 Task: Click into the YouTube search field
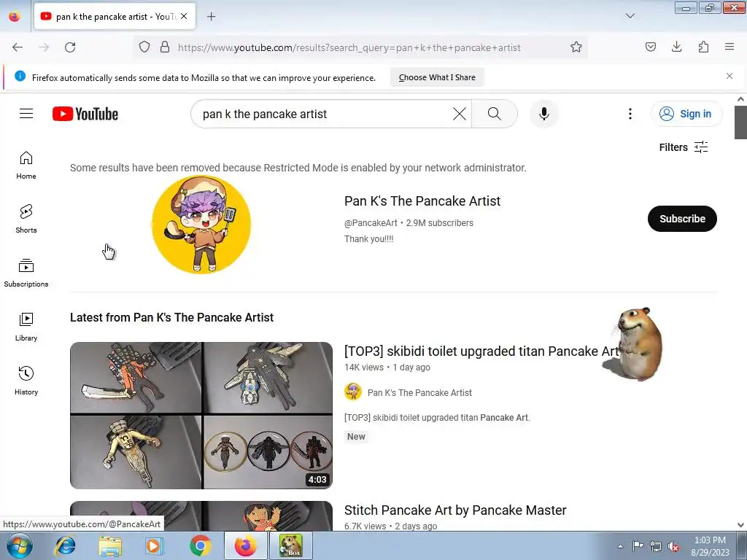click(324, 114)
